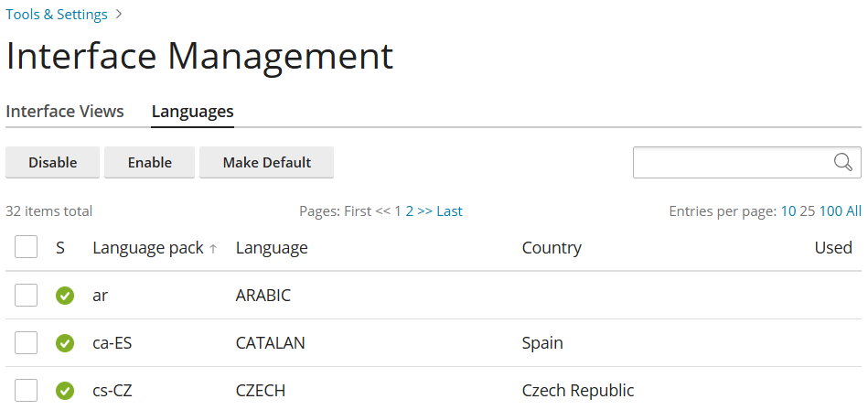Select the CATALAN row checkbox

point(26,343)
